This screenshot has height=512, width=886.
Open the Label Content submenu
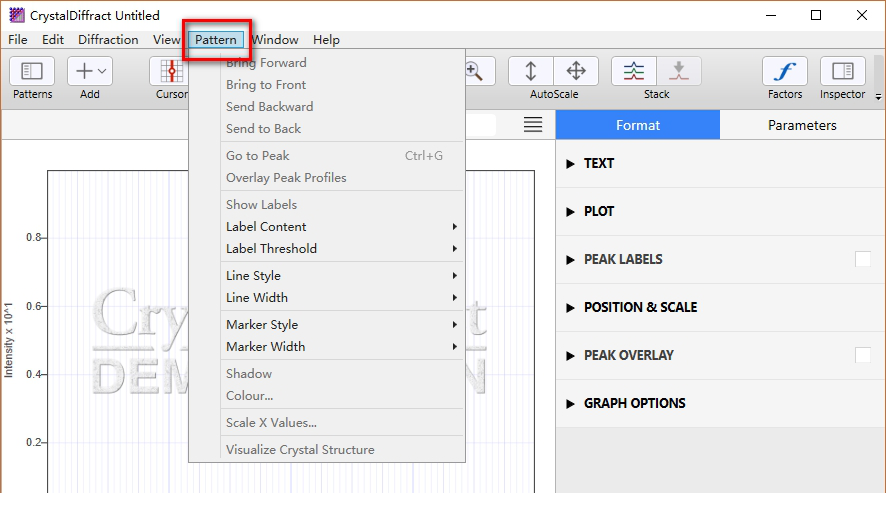pyautogui.click(x=341, y=227)
